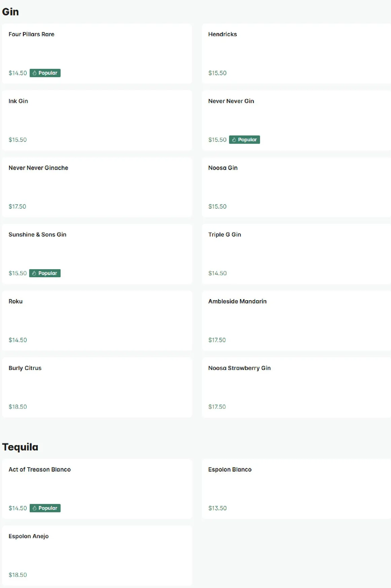This screenshot has width=391, height=588.
Task: Click the Tequila section heading
Action: (20, 447)
